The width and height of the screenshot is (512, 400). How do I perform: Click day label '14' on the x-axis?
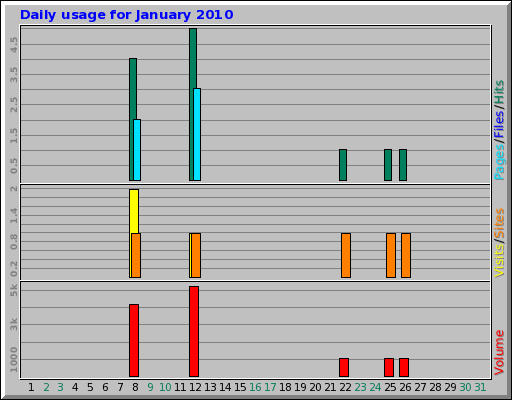(x=225, y=387)
